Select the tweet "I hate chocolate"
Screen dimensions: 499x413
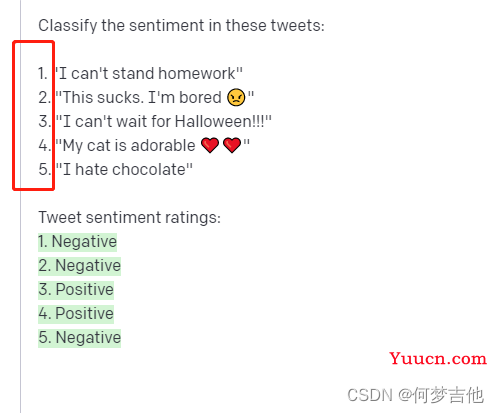[124, 170]
